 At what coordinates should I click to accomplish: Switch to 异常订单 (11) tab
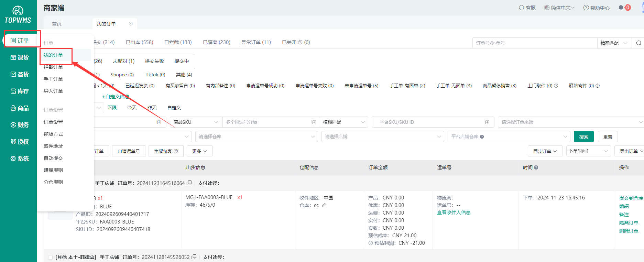tap(256, 42)
